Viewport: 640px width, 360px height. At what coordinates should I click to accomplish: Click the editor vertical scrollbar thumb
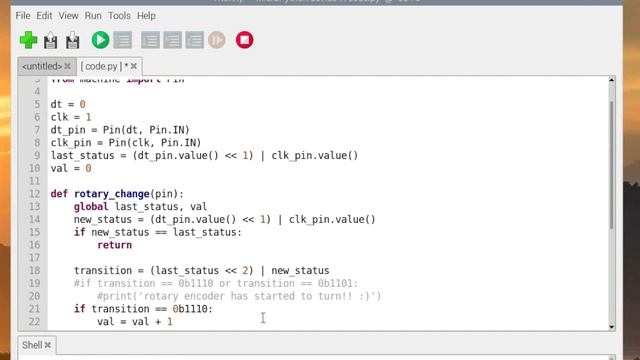(x=611, y=165)
